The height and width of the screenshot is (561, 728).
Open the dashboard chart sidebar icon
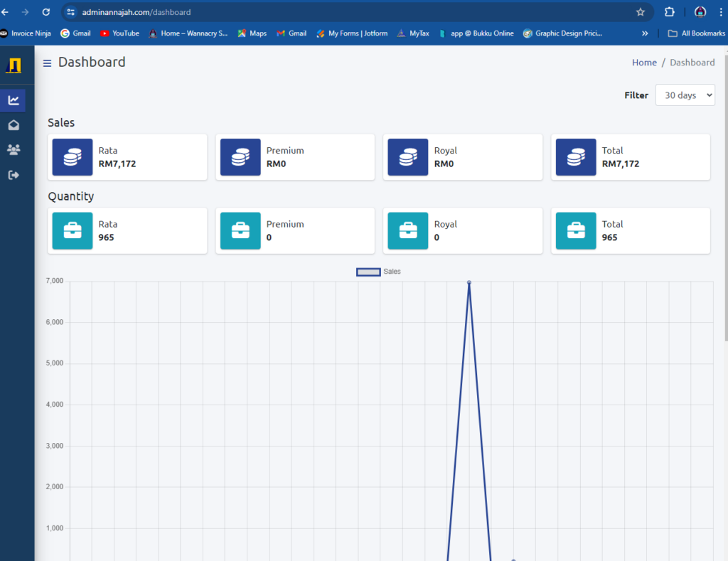(14, 100)
